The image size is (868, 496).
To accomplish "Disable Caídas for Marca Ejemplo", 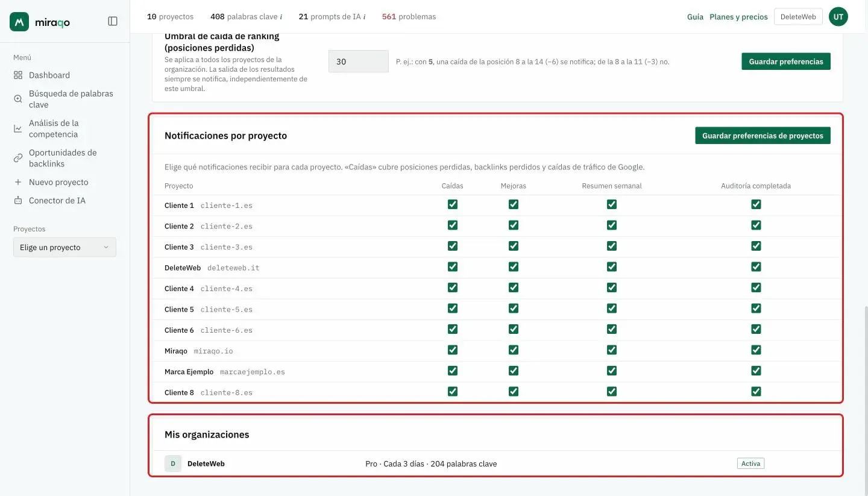I will (453, 371).
